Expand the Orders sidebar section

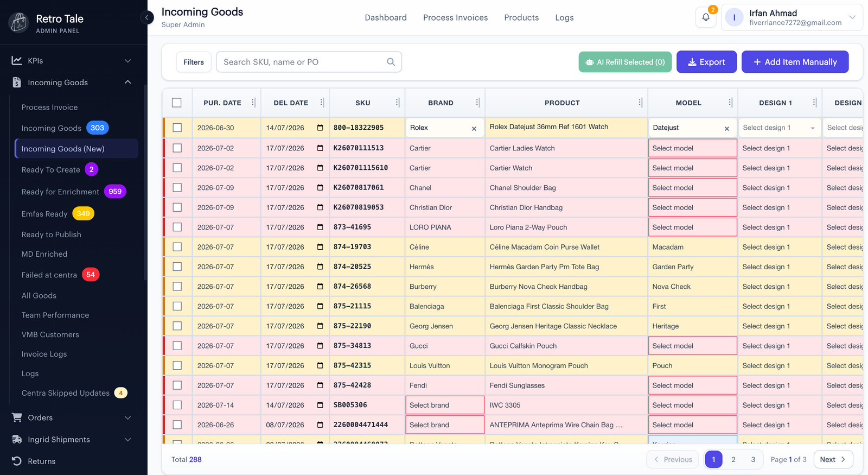[x=128, y=418]
